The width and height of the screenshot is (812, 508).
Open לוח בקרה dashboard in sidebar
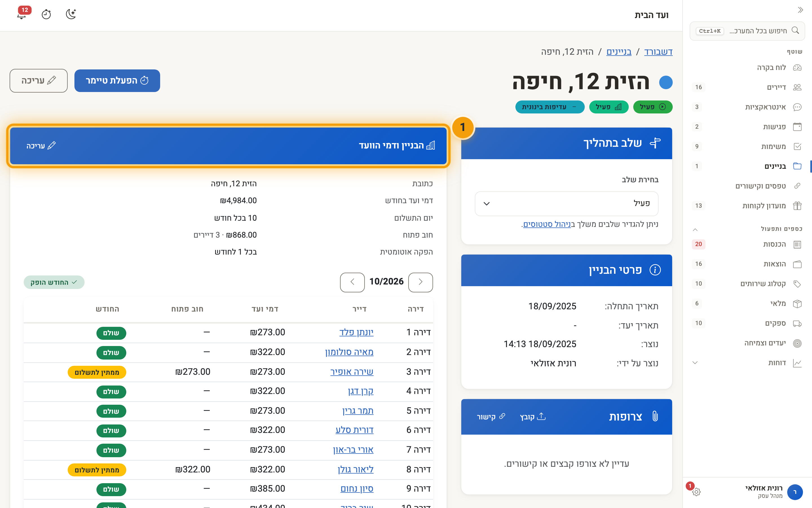[747, 67]
